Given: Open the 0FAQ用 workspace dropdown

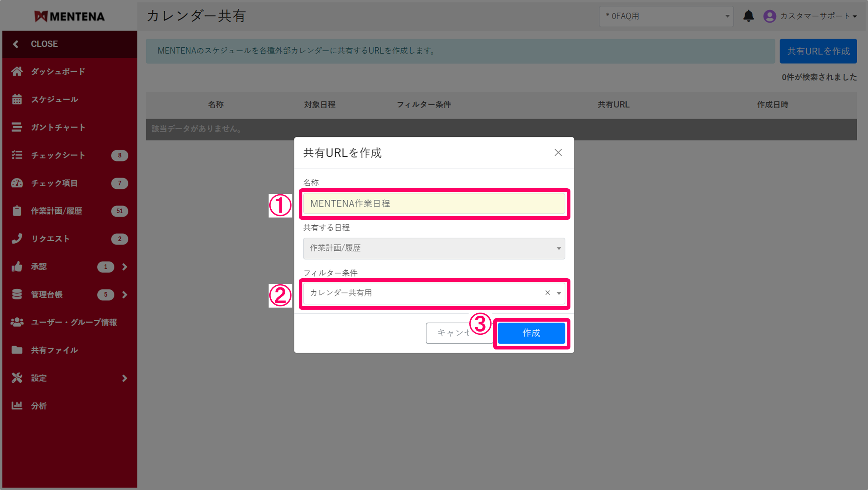Looking at the screenshot, I should tap(666, 16).
